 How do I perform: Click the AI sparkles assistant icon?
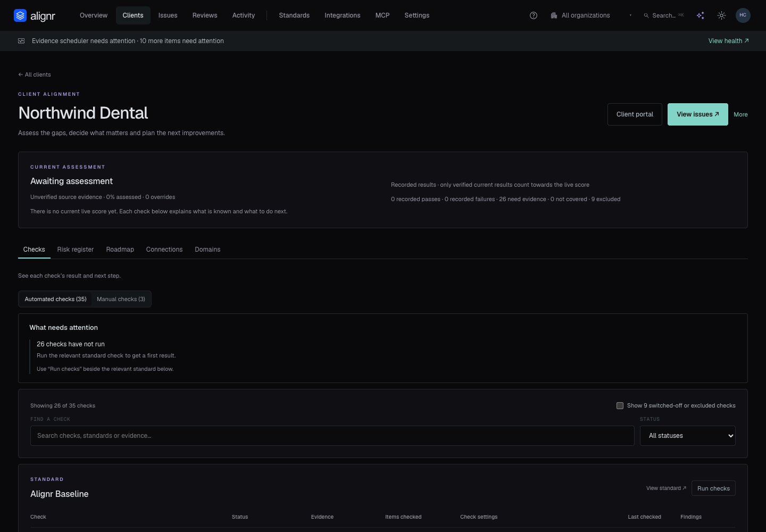pyautogui.click(x=701, y=15)
